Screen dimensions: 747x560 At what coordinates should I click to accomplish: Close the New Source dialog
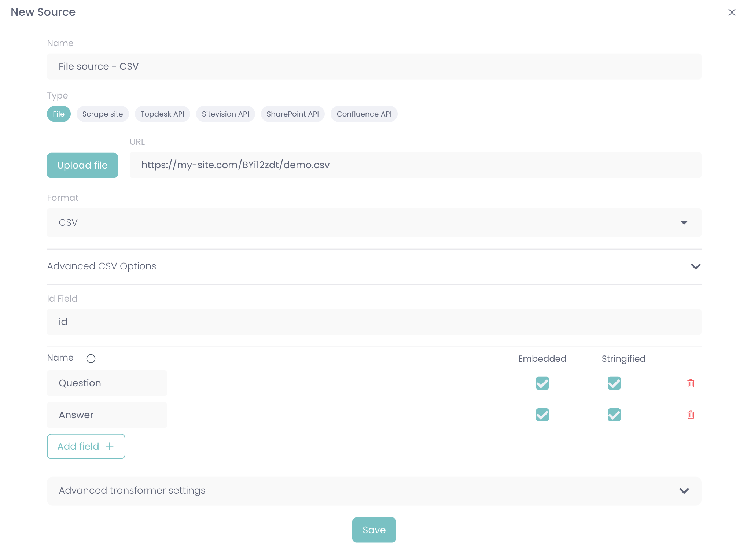pyautogui.click(x=732, y=12)
